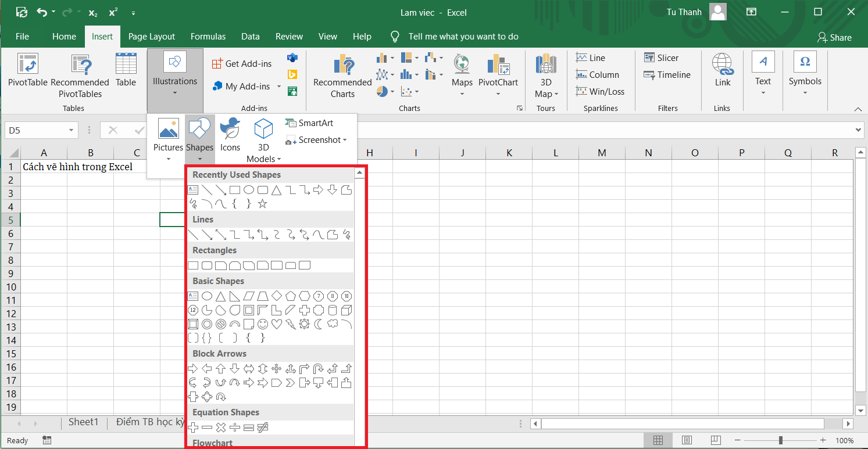Click the zoom slider handle
Image resolution: width=868 pixels, height=449 pixels.
[781, 440]
